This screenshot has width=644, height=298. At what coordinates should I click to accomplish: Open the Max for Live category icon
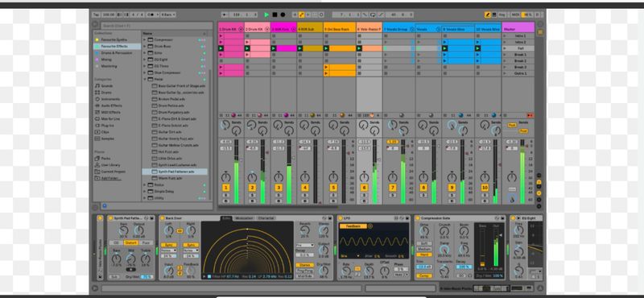97,118
